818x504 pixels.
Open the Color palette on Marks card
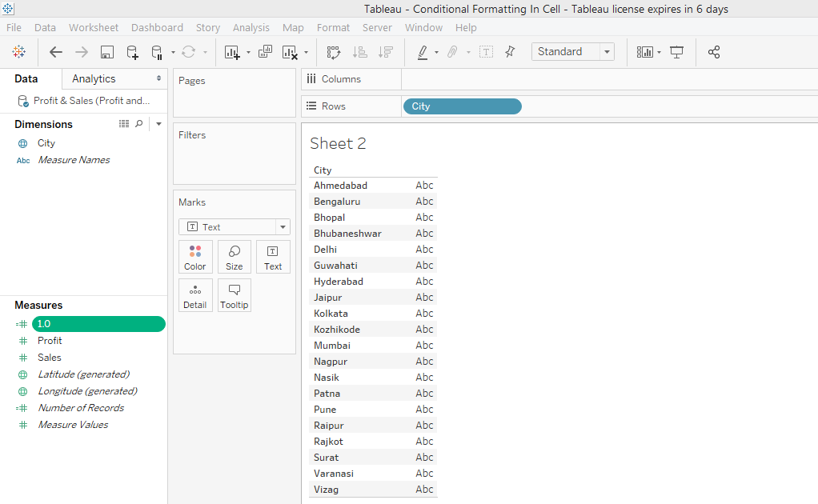click(194, 257)
